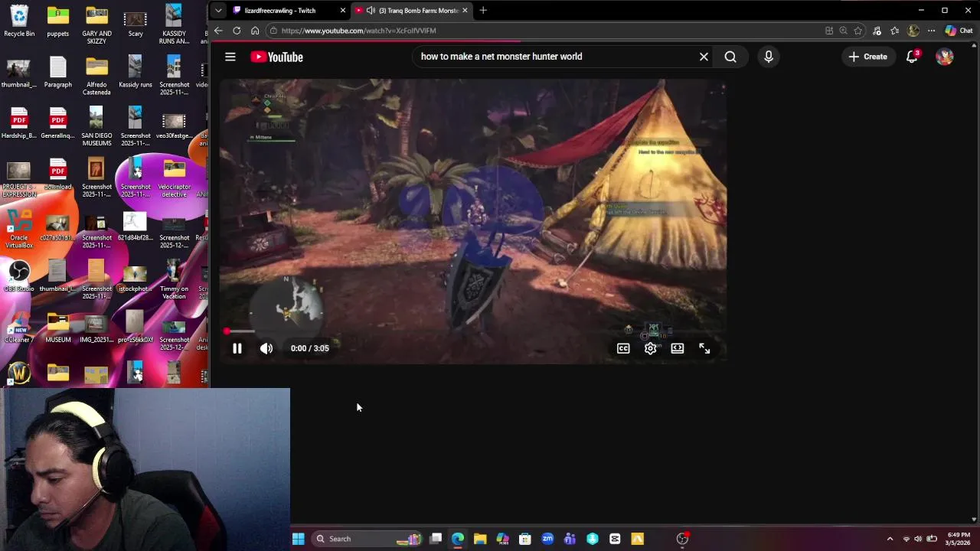The height and width of the screenshot is (551, 980).
Task: Open browser settings and more menu
Action: 931,31
